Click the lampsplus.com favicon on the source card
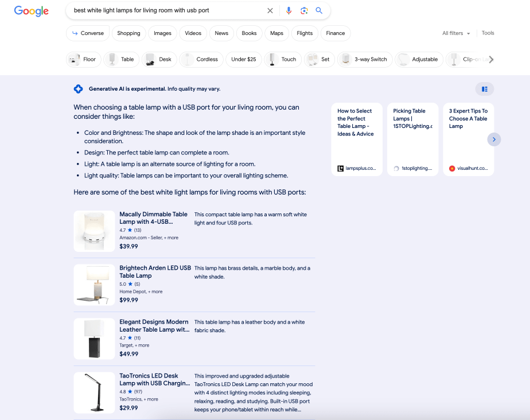The width and height of the screenshot is (530, 420). (340, 168)
